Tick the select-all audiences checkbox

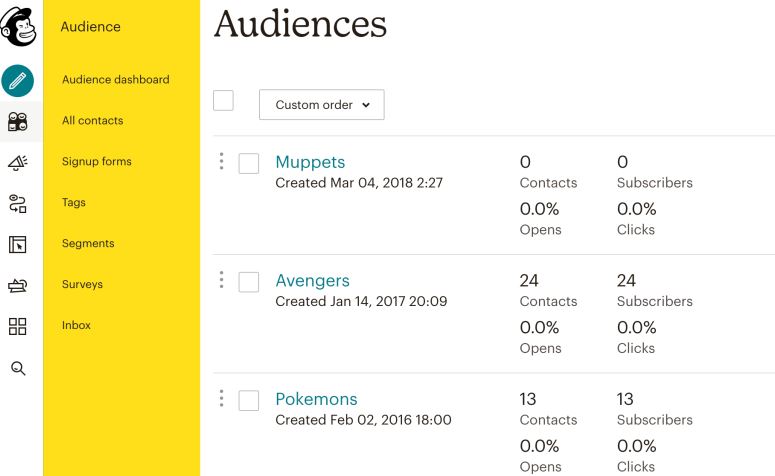coord(223,101)
